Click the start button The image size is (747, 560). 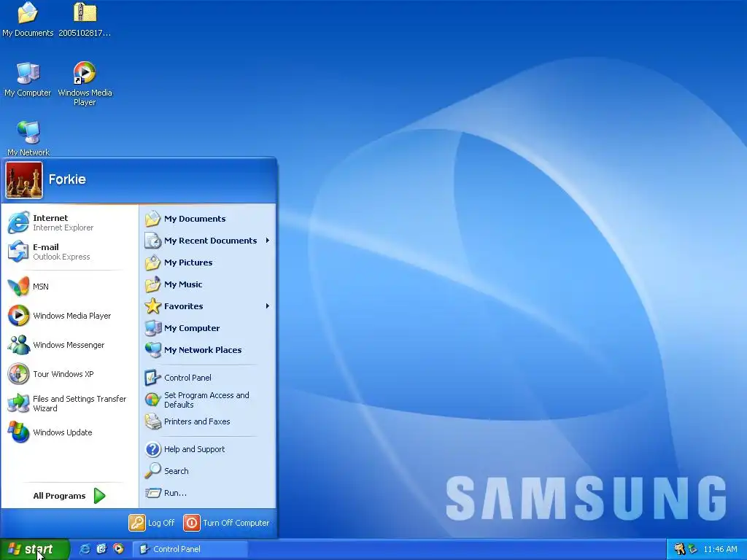coord(34,549)
